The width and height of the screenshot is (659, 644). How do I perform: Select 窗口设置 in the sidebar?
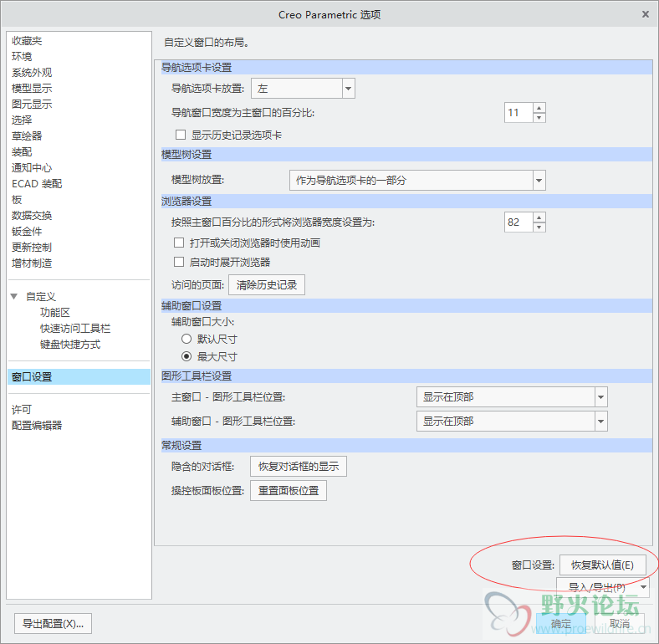79,377
